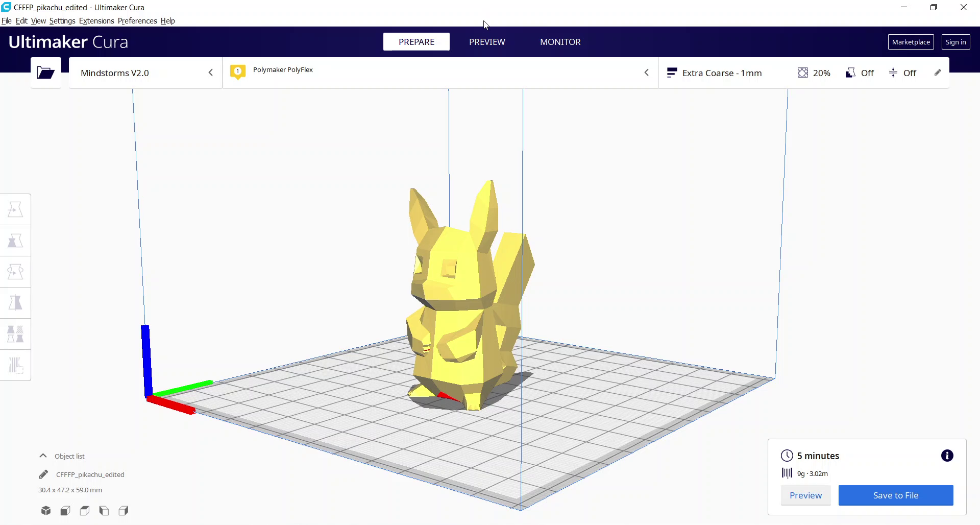Select the Move tool
Viewport: 980px width, 525px height.
(15, 209)
